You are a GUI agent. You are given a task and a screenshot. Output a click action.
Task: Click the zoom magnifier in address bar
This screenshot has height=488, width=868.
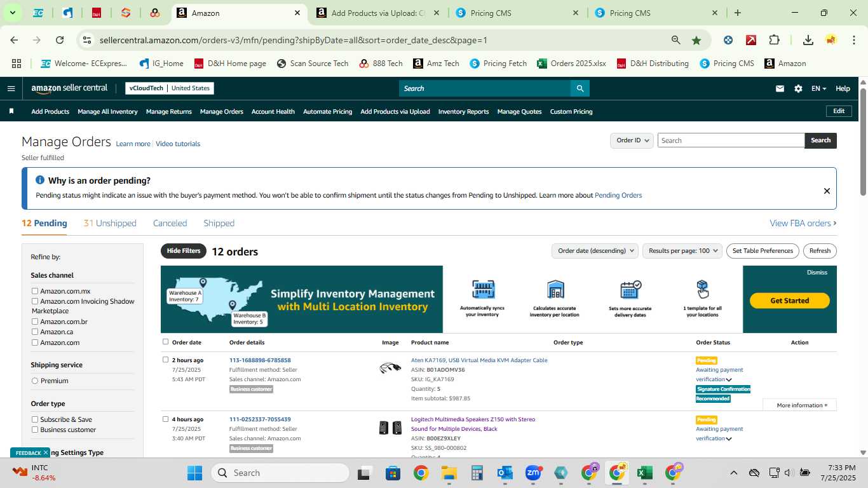(x=676, y=40)
